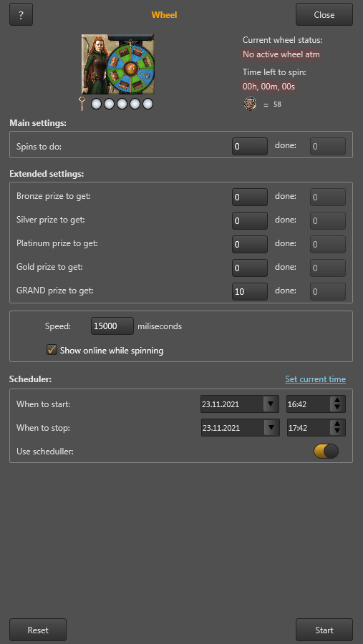Click the Spins to do input field
Screen dimensions: 363x644
click(250, 146)
